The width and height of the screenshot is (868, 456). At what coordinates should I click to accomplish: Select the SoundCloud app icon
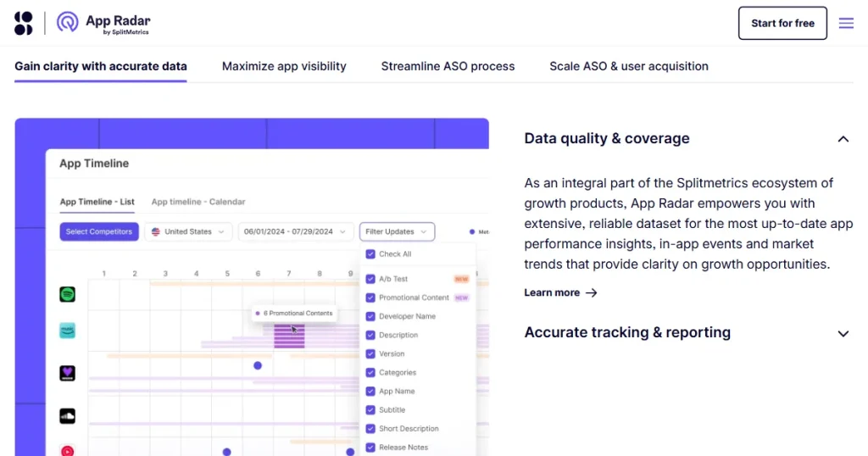pos(68,416)
